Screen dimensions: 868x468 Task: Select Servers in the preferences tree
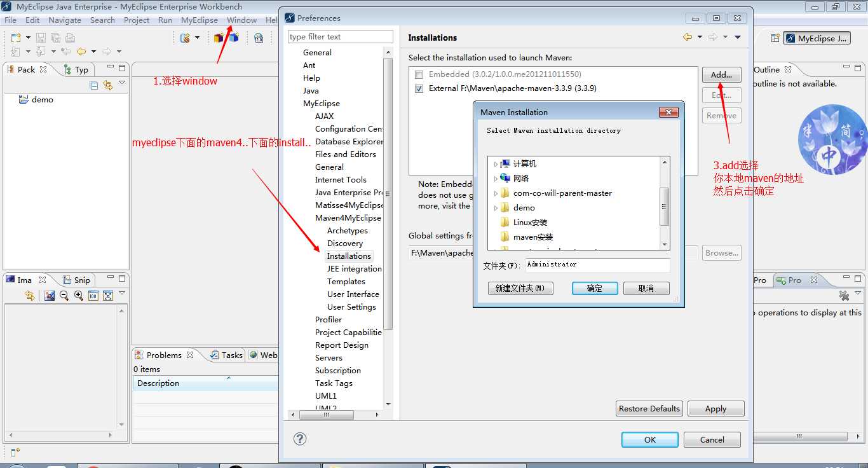point(329,357)
